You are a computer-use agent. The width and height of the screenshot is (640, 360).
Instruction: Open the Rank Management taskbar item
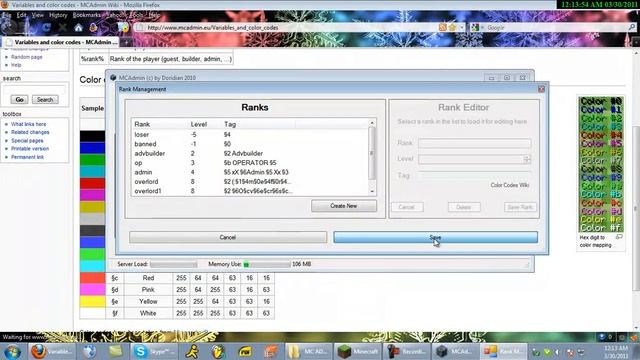coord(503,351)
